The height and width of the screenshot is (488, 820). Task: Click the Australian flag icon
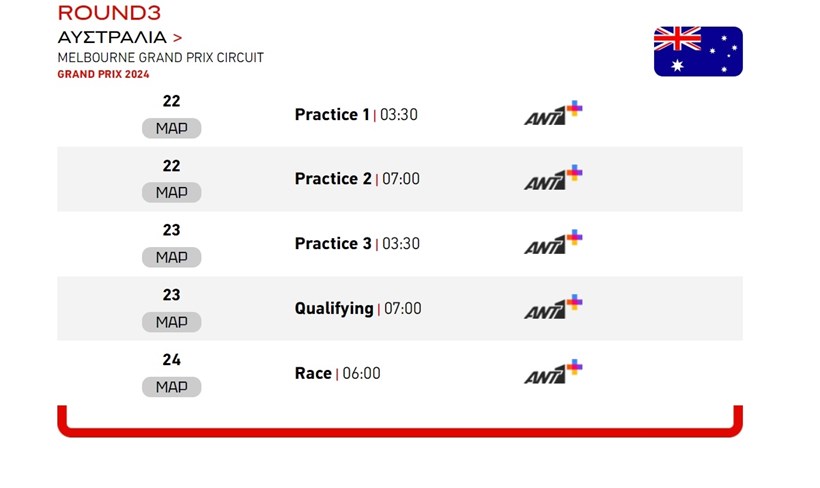[698, 51]
